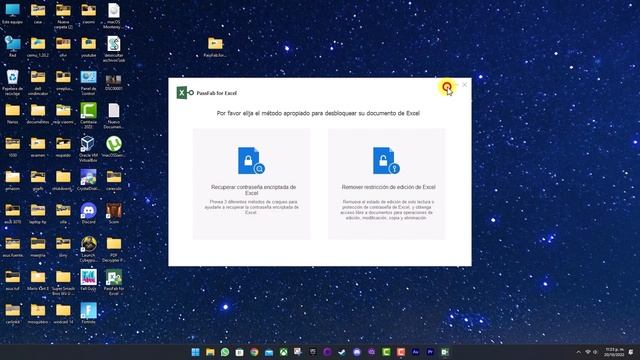Open Steam from the taskbar
Image resolution: width=640 pixels, height=360 pixels.
342,352
